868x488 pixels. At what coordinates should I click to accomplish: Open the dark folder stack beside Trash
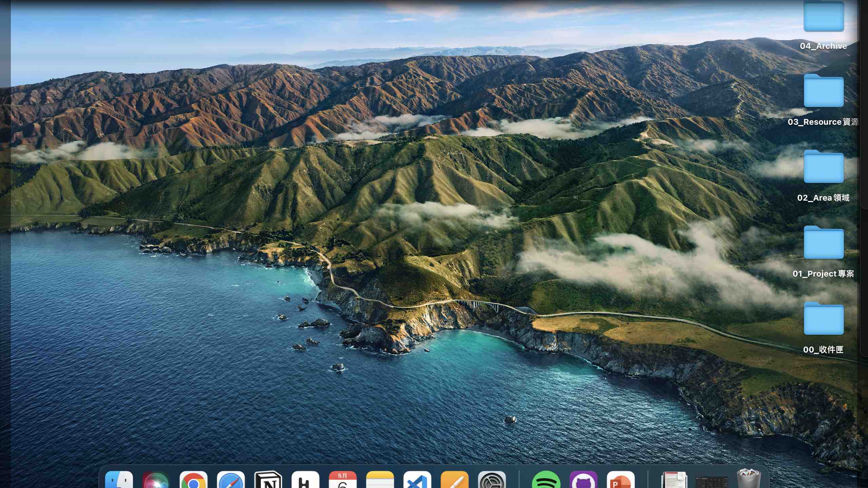point(711,482)
